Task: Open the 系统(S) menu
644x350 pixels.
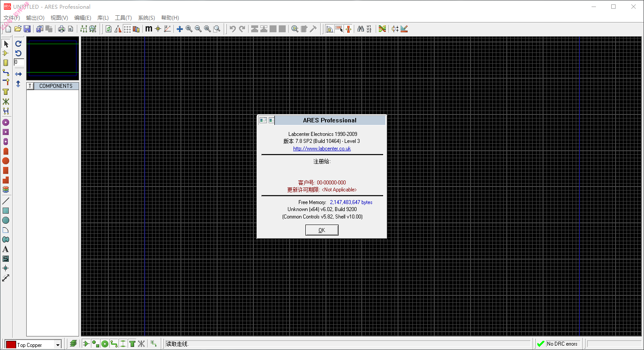Action: point(146,18)
